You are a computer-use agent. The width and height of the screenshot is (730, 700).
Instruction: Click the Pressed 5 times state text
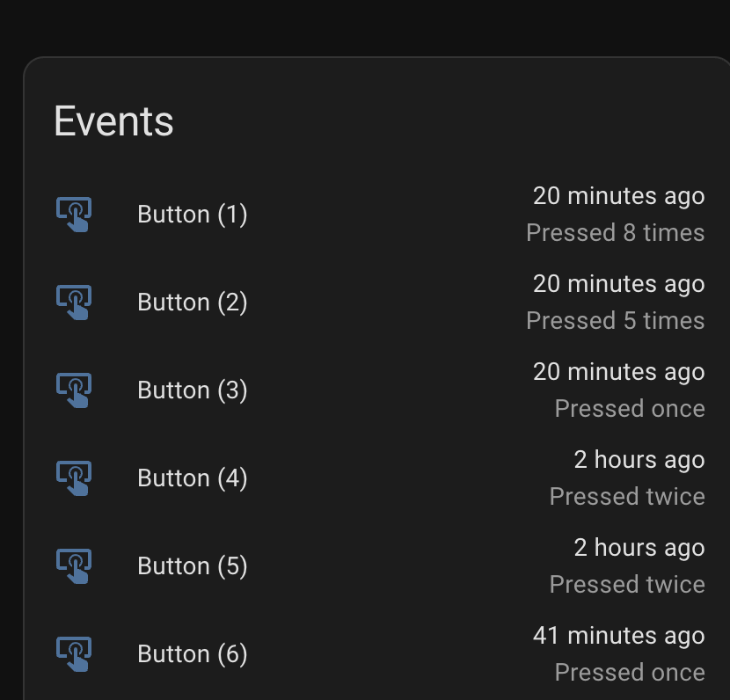click(x=616, y=321)
